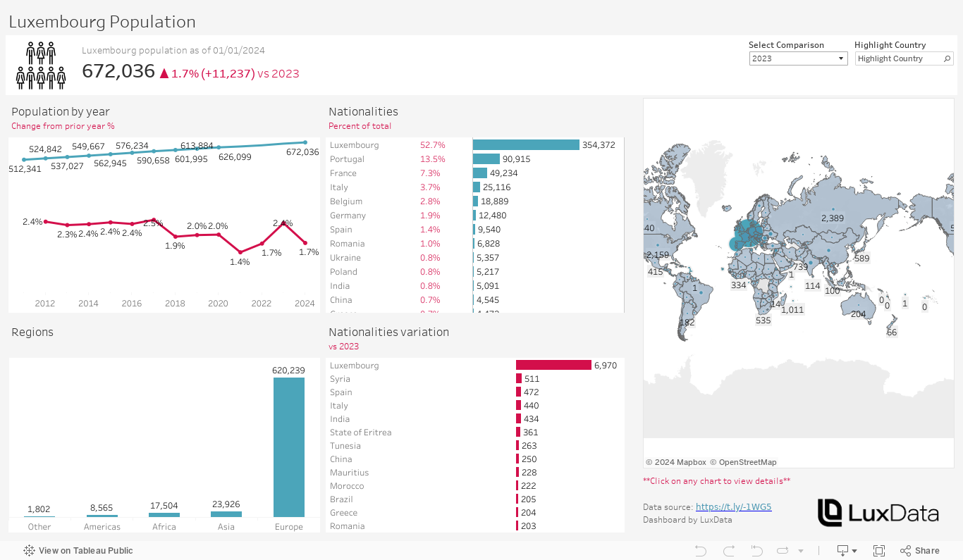Select Morocco in the variation list
The width and height of the screenshot is (963, 560).
(477, 485)
